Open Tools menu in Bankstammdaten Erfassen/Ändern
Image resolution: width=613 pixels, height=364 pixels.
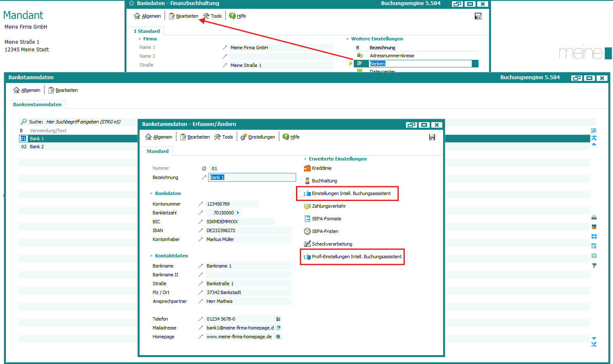point(223,137)
